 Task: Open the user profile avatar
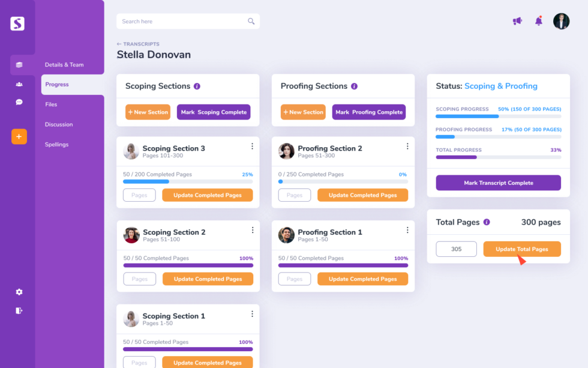561,21
